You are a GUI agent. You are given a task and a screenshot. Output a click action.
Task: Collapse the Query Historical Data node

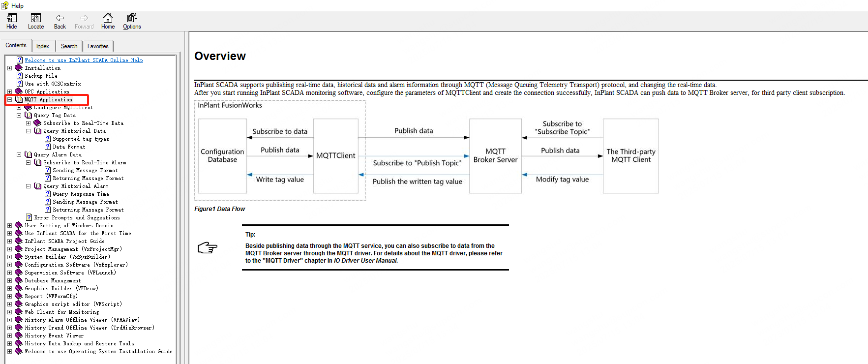(28, 131)
